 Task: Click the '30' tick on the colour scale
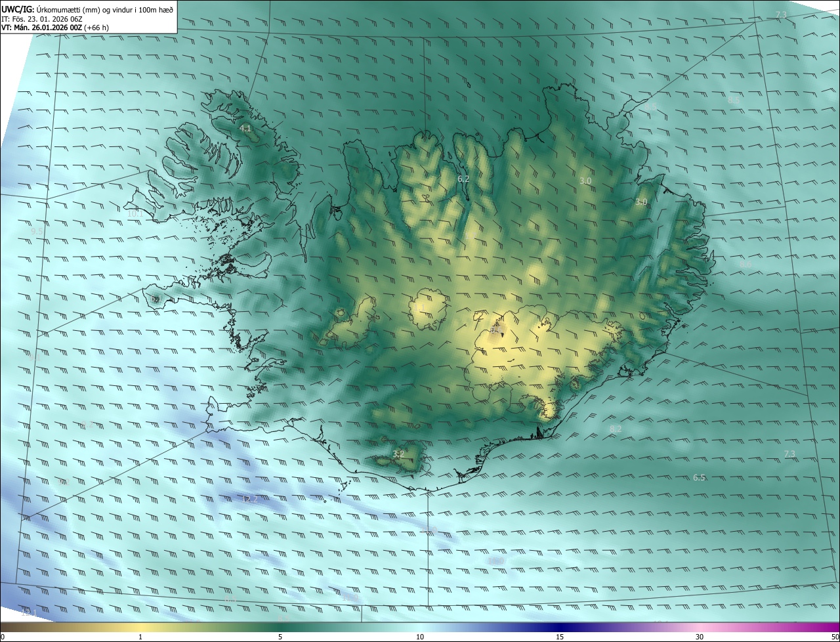coord(700,637)
